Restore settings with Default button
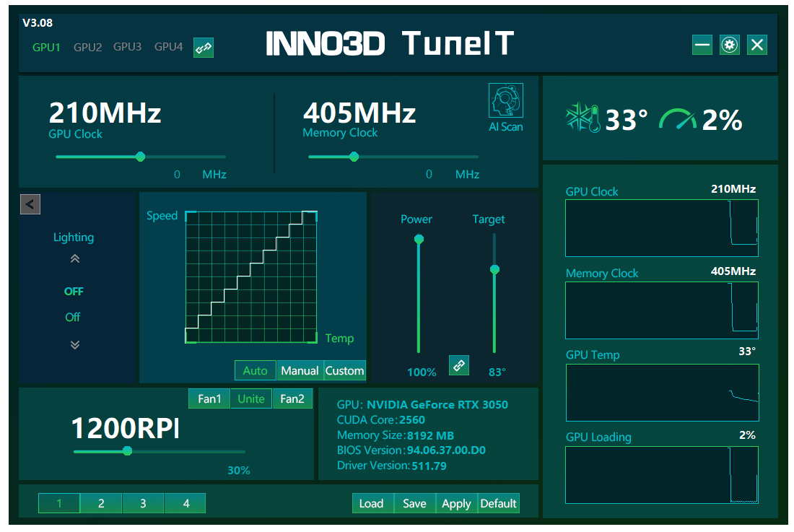 tap(498, 504)
